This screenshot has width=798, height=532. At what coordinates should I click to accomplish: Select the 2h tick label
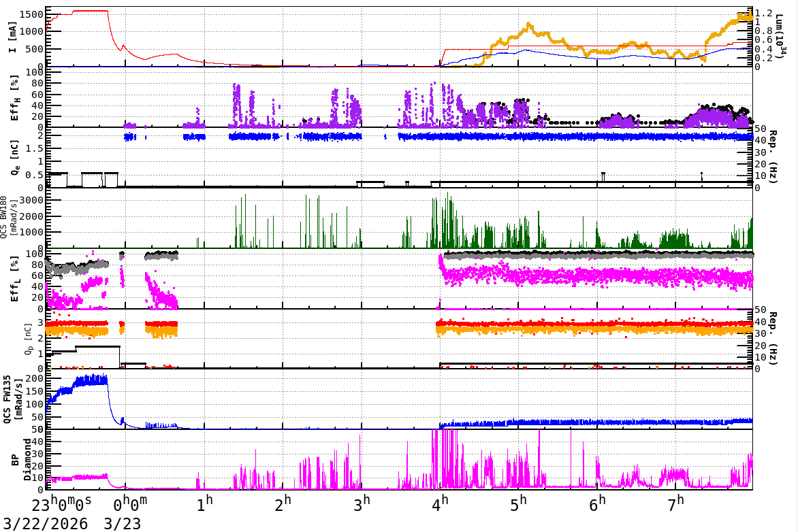(283, 504)
